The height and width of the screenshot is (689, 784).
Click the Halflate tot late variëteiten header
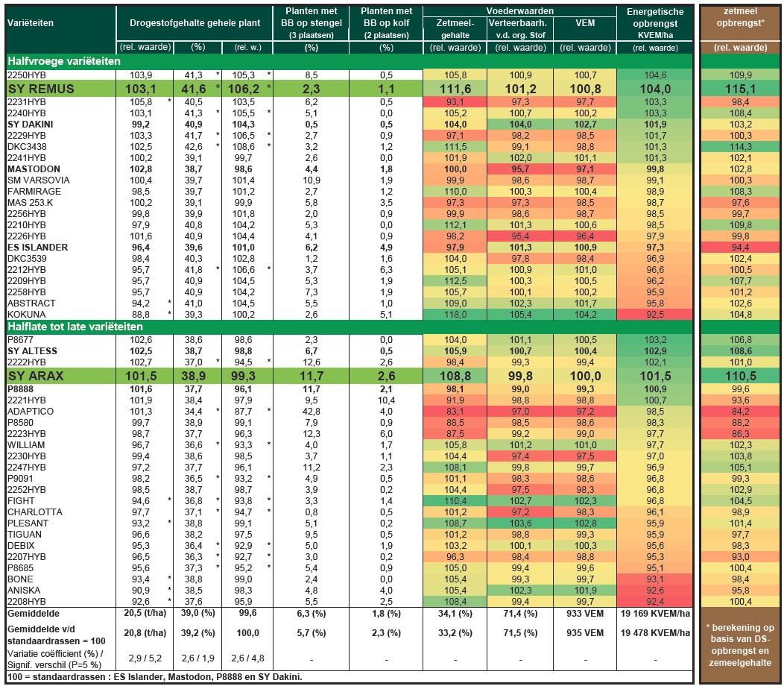(x=75, y=327)
